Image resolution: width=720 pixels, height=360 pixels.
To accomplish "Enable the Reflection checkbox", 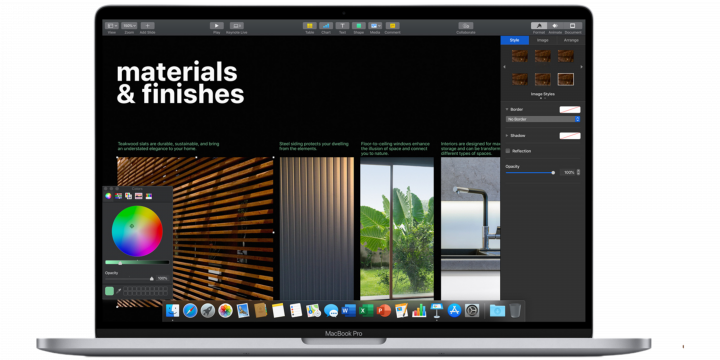I will tap(508, 151).
